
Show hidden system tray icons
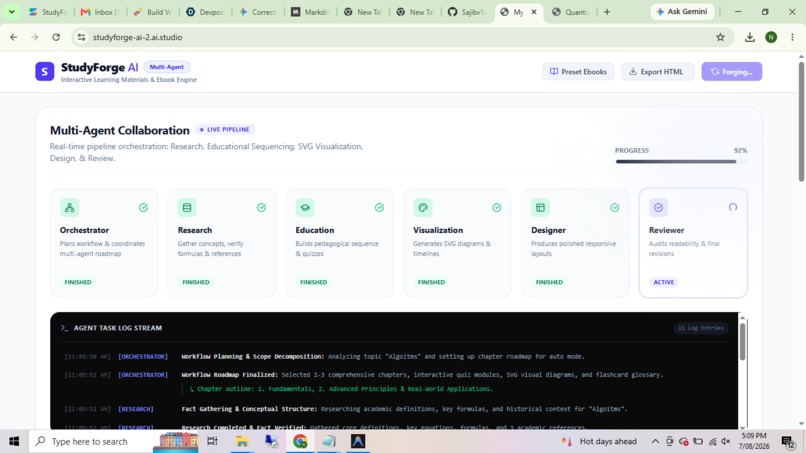[655, 441]
